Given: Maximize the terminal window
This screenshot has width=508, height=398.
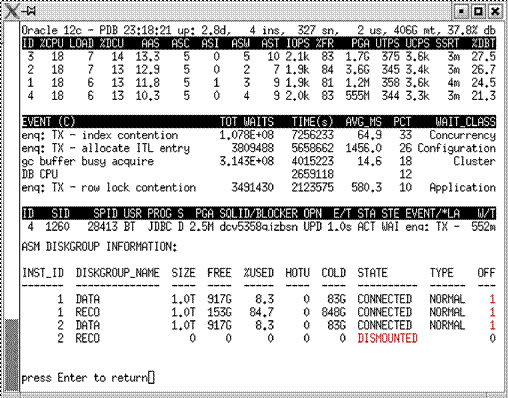Looking at the screenshot, I should [478, 12].
